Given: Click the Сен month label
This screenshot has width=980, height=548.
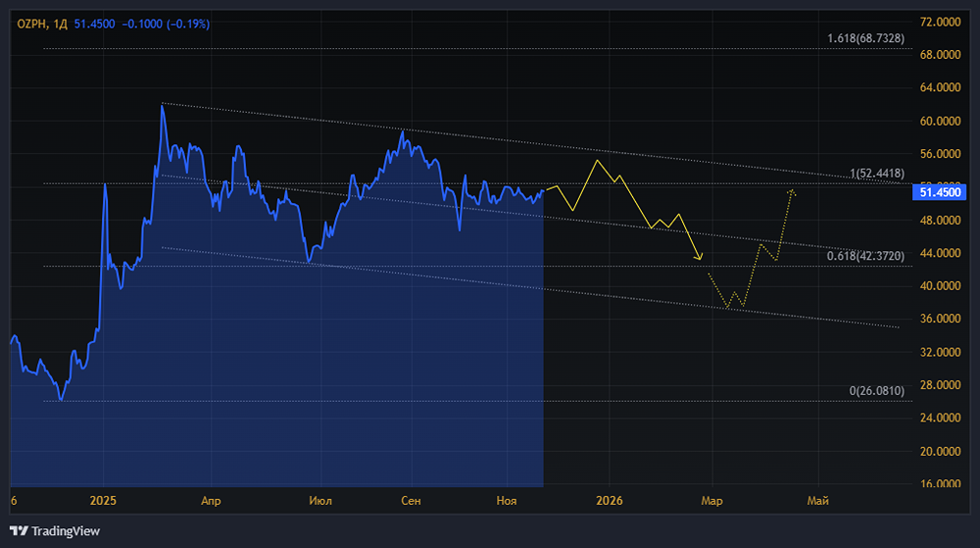Looking at the screenshot, I should [412, 501].
